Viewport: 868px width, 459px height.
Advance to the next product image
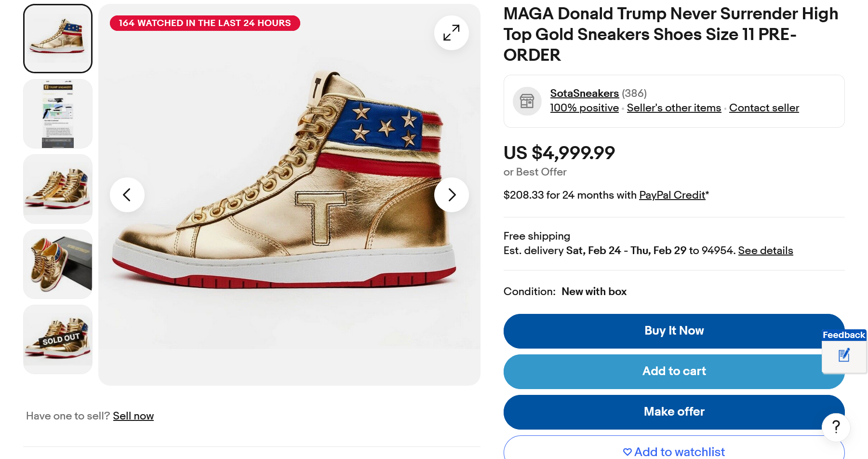pyautogui.click(x=451, y=195)
